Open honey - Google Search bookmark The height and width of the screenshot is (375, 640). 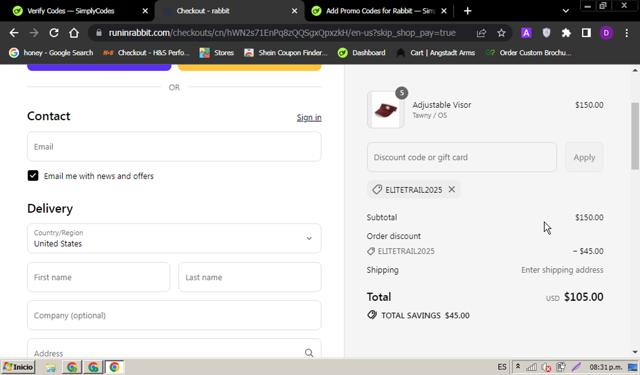(52, 53)
